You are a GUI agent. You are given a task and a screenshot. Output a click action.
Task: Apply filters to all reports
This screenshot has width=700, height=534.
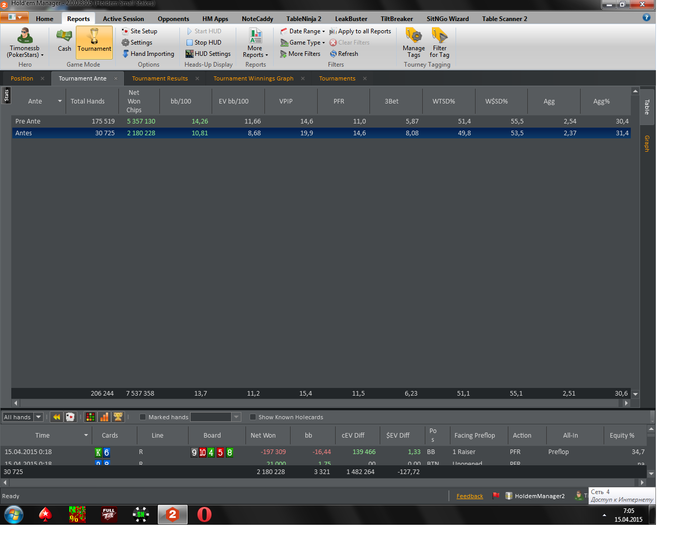(x=360, y=31)
